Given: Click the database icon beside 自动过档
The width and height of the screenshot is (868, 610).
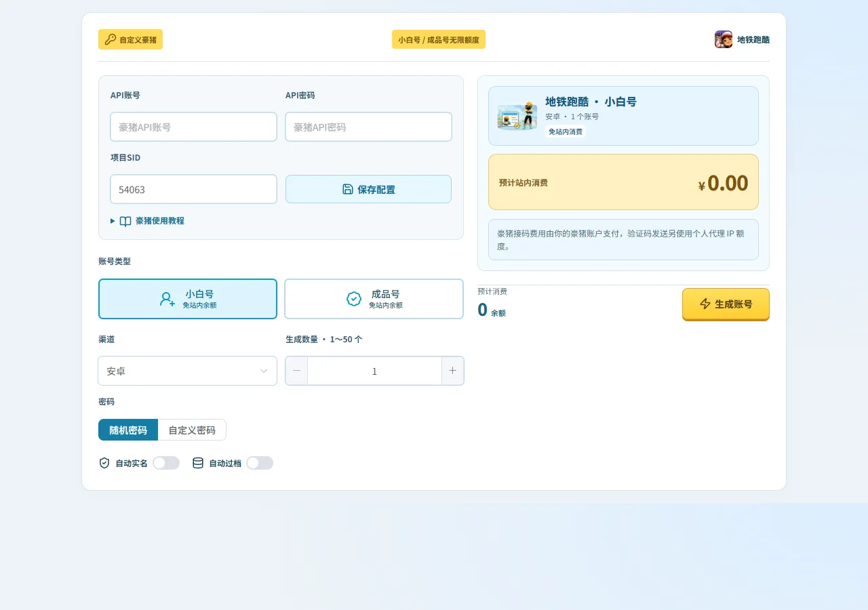Looking at the screenshot, I should pos(198,463).
